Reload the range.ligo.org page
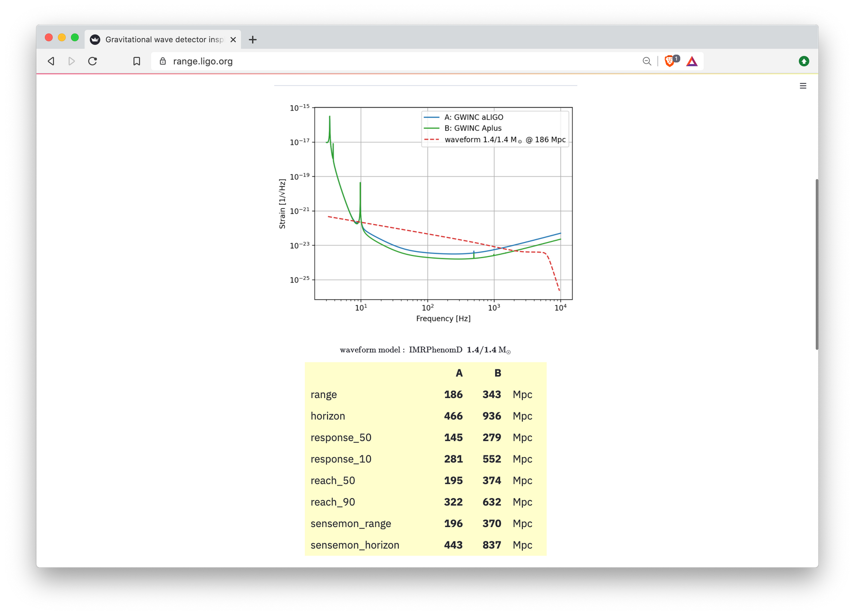 [x=92, y=61]
